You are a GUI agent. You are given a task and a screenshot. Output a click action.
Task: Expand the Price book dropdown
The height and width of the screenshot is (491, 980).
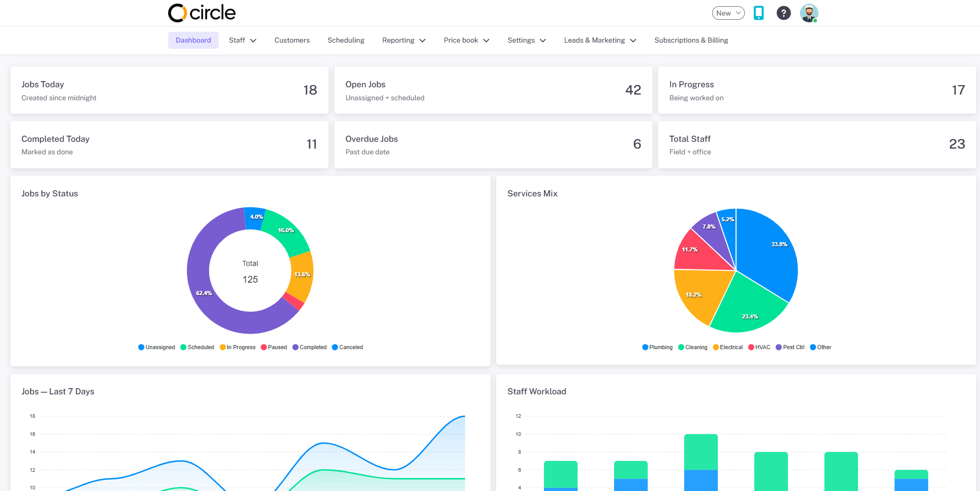[467, 40]
